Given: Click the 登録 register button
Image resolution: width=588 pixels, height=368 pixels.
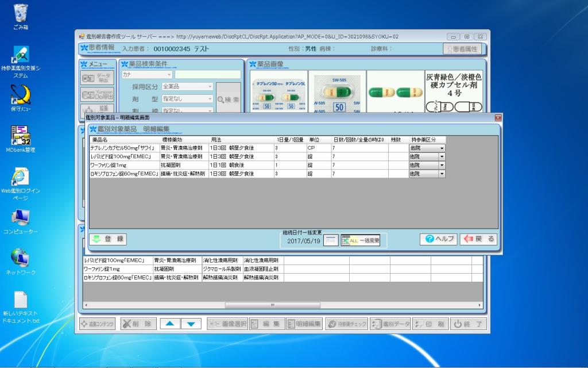Looking at the screenshot, I should point(107,239).
